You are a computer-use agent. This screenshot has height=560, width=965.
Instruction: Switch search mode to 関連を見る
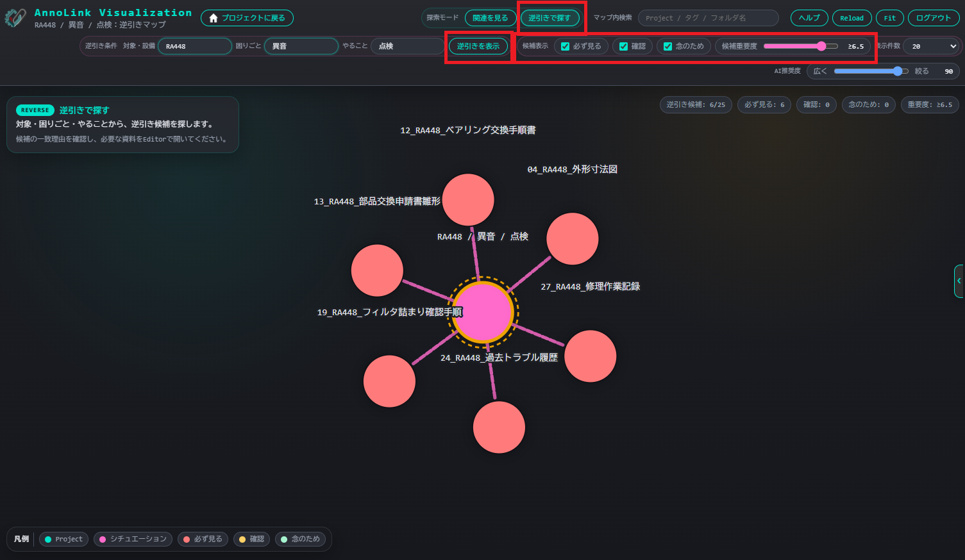[490, 18]
